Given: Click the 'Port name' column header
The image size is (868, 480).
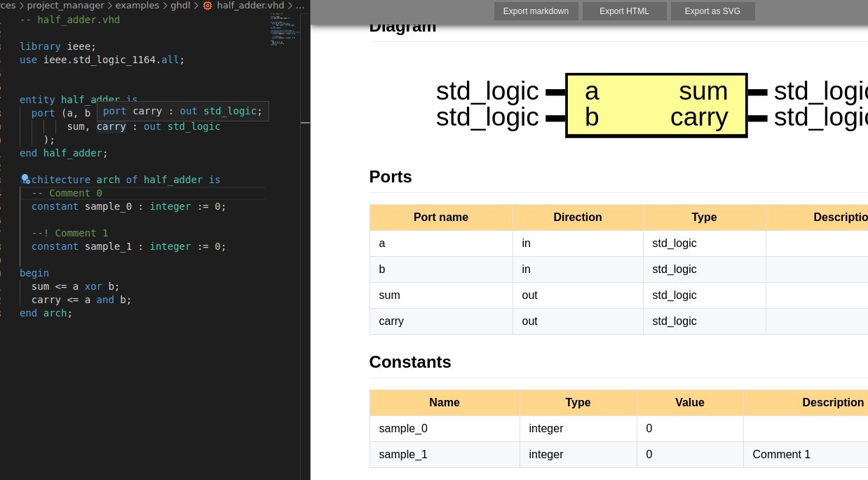Looking at the screenshot, I should [441, 218].
